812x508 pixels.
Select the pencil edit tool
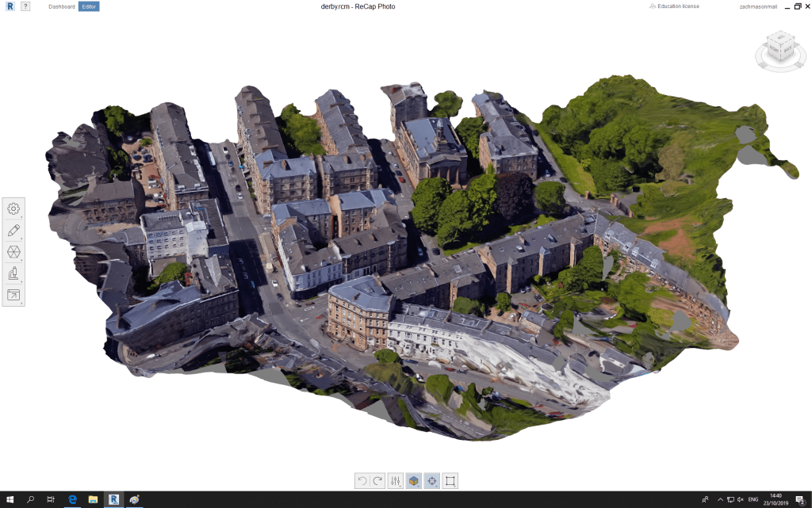13,231
